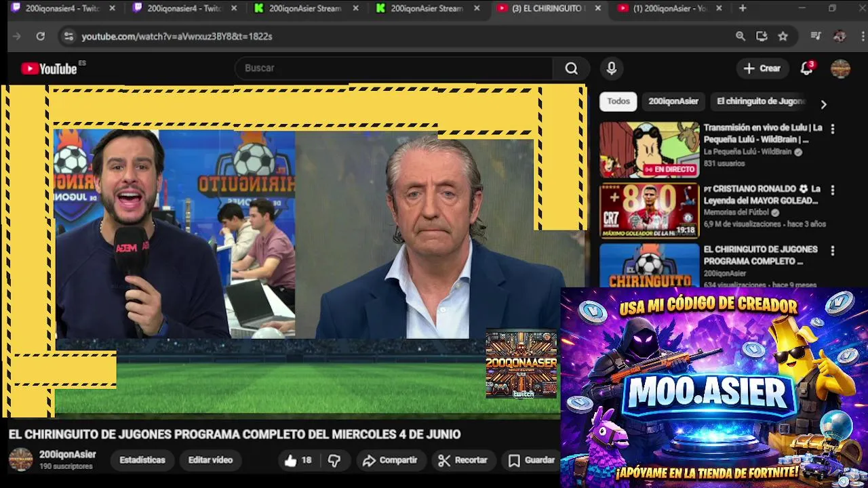This screenshot has height=488, width=868.
Task: Open options for the Cristiano Ronaldo video
Action: click(x=833, y=190)
